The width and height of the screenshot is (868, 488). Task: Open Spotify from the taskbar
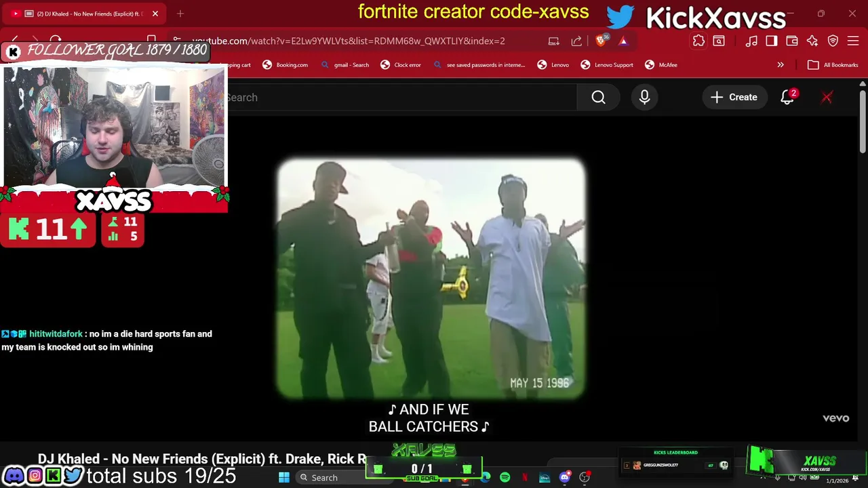[505, 478]
